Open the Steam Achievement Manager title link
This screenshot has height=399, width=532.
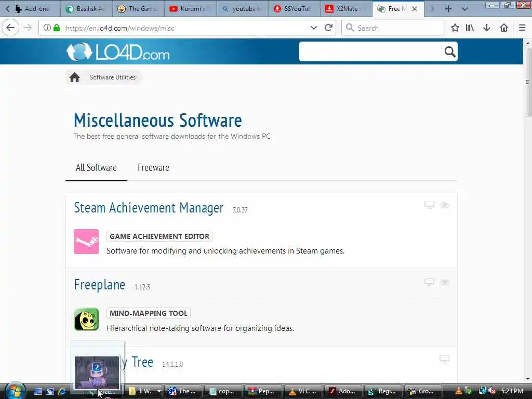click(149, 208)
